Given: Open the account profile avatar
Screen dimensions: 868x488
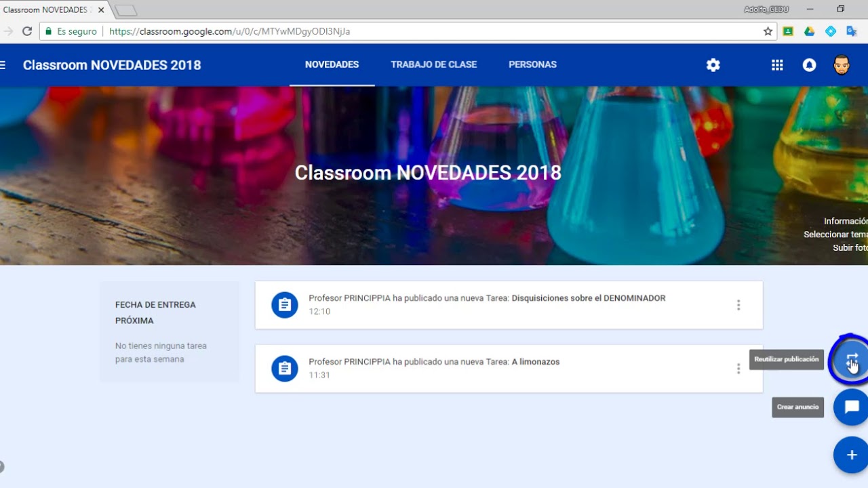Looking at the screenshot, I should [x=842, y=65].
